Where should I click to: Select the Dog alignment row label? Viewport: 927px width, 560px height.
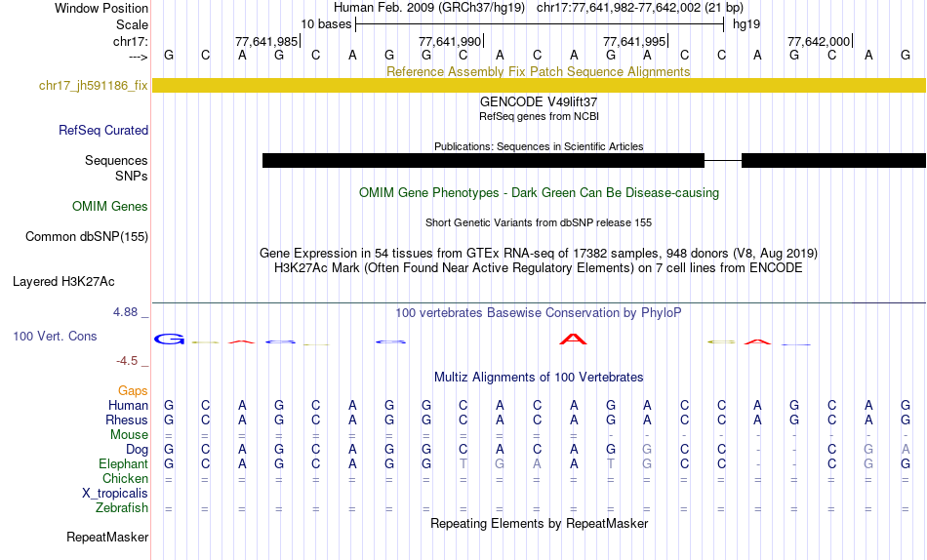(137, 450)
